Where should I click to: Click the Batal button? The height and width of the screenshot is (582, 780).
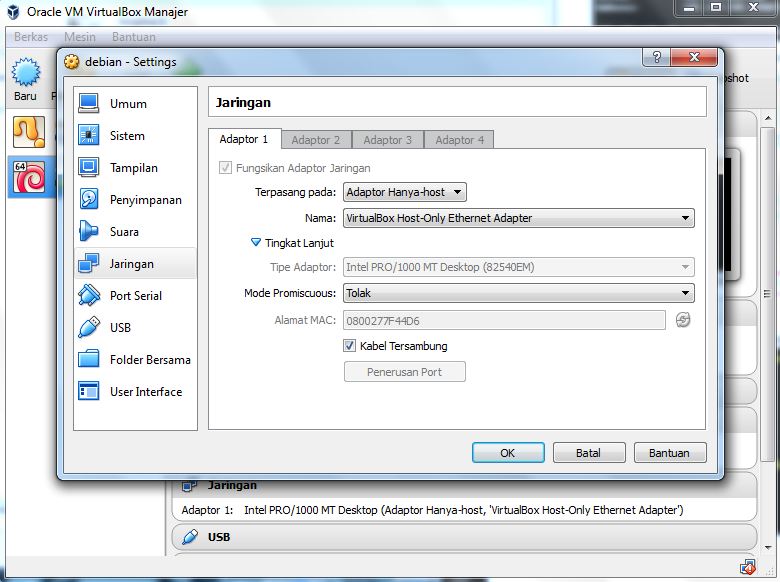coord(588,453)
